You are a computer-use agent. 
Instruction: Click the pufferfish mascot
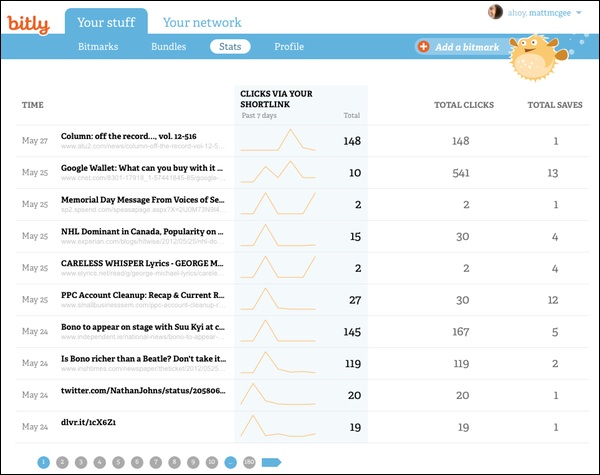coord(538,57)
